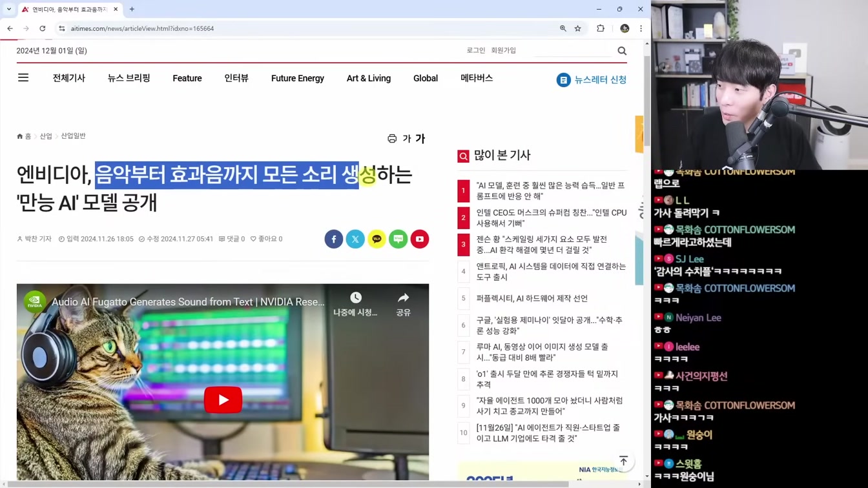The image size is (868, 488).
Task: Open Future Energy menu item
Action: [x=298, y=78]
